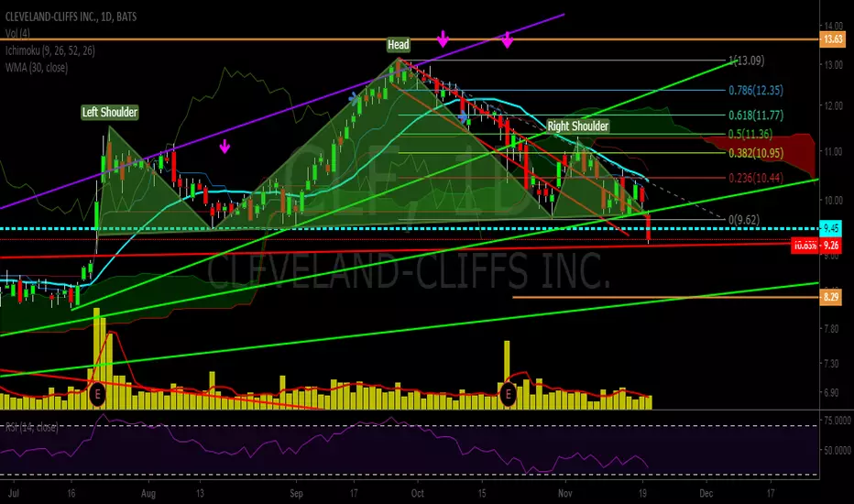Click the Nov date on time axis
Screen dimensions: 854x504
point(565,493)
